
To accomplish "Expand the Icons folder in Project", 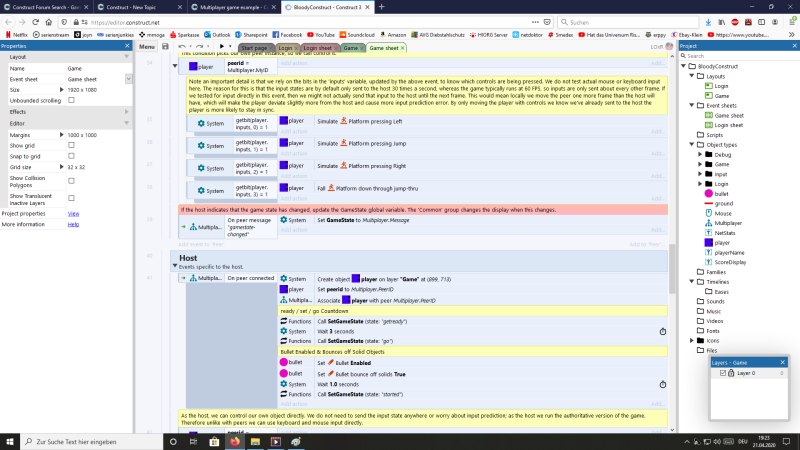I will [x=692, y=340].
